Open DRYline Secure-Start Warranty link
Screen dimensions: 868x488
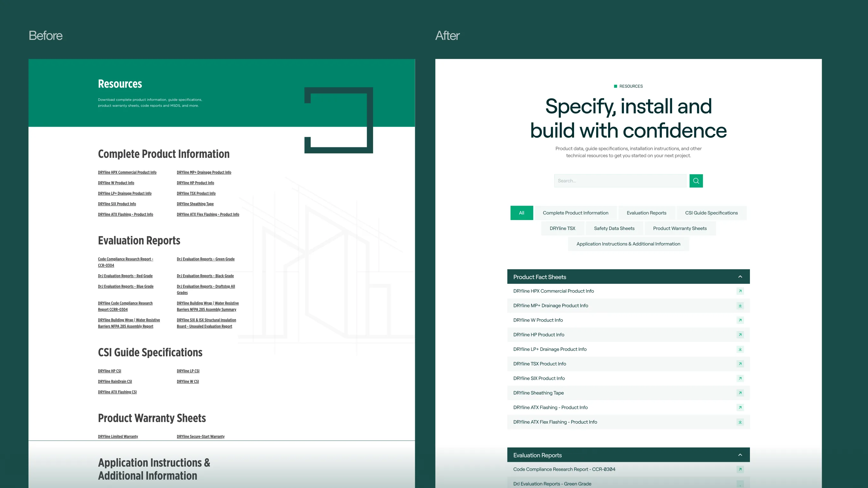pos(200,436)
